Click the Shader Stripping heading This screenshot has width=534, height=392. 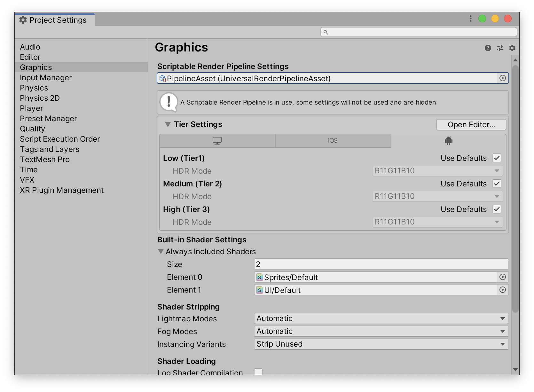188,307
